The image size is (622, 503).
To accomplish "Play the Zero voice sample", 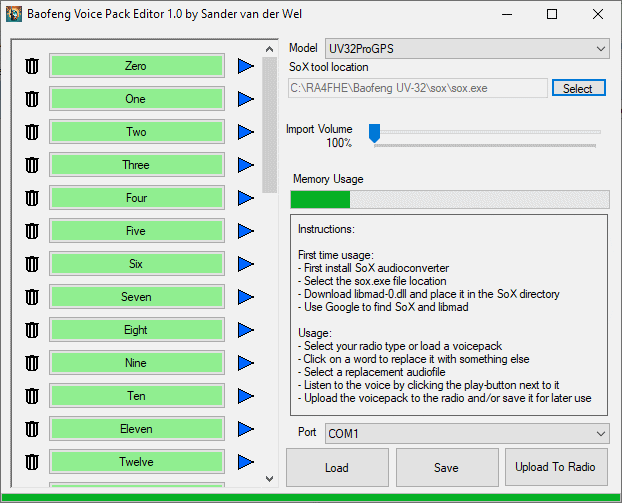I will click(246, 66).
